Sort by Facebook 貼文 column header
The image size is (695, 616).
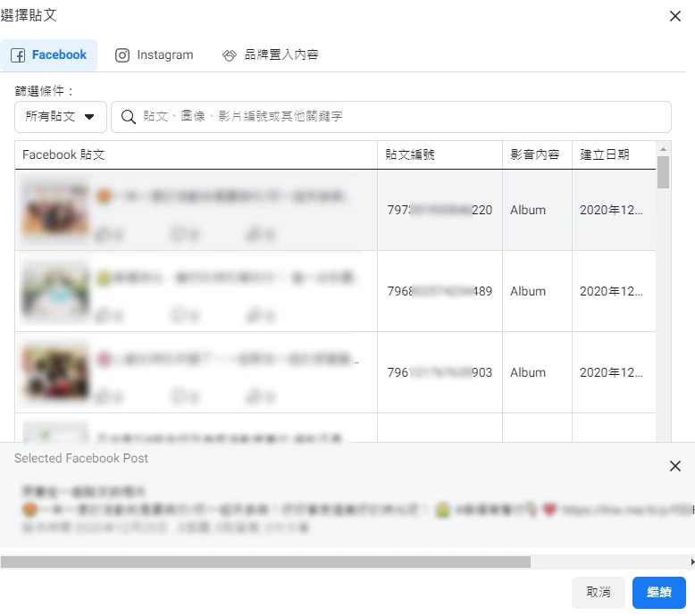click(64, 154)
